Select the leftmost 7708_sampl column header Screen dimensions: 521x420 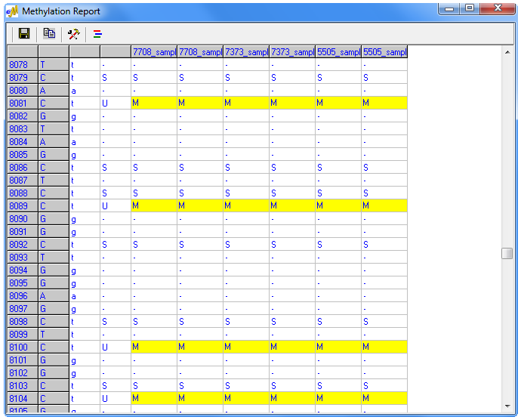[154, 52]
